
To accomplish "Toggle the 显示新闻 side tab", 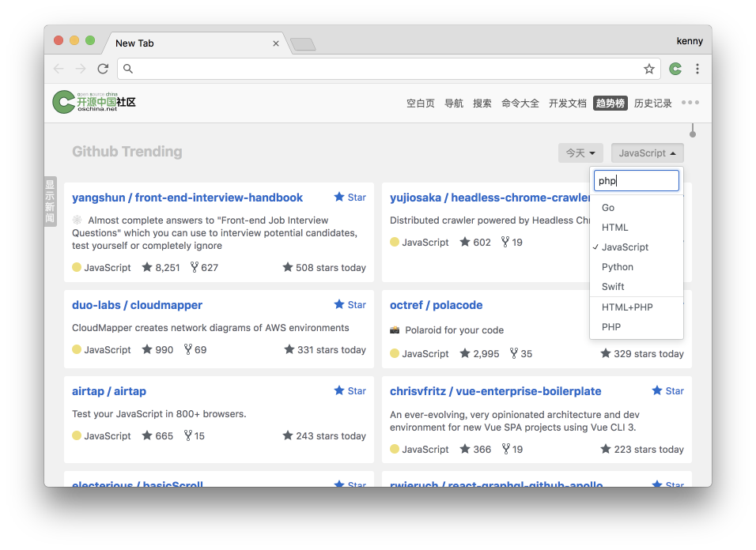I will [x=50, y=202].
